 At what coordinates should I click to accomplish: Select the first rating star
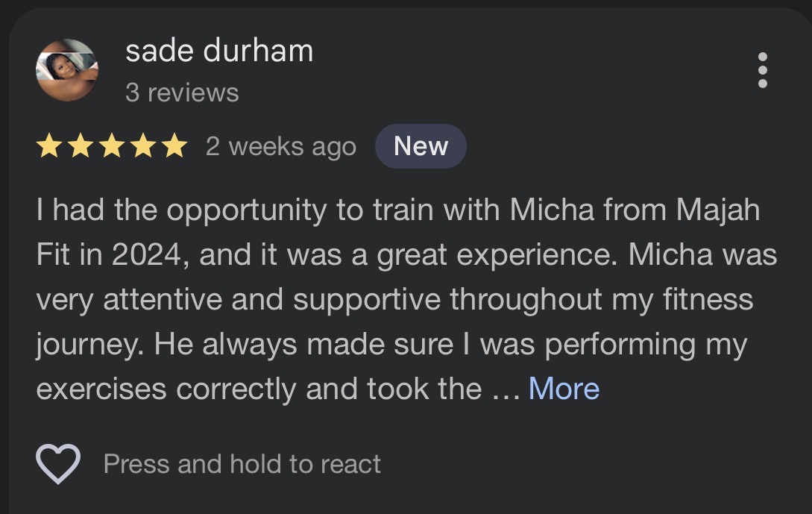pyautogui.click(x=48, y=146)
